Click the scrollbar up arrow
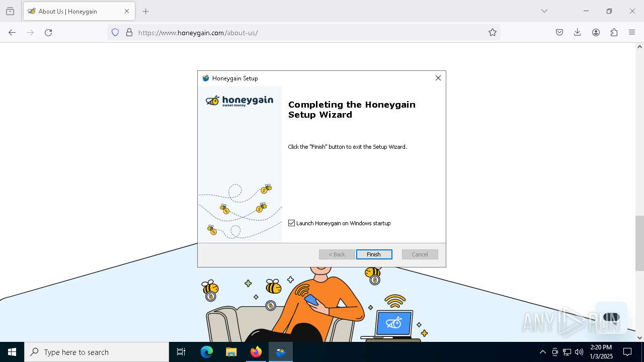The image size is (644, 362). click(639, 47)
